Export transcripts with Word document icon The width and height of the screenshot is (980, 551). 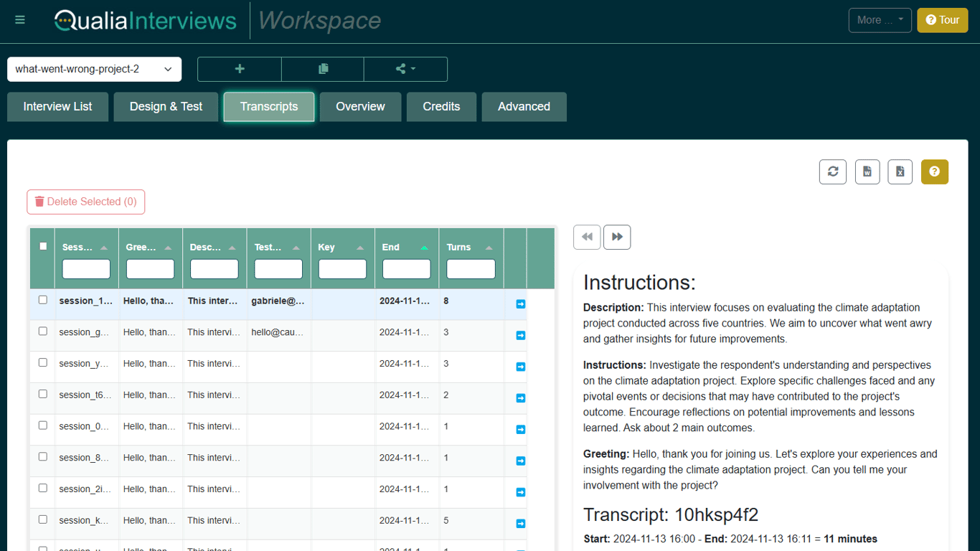(867, 171)
